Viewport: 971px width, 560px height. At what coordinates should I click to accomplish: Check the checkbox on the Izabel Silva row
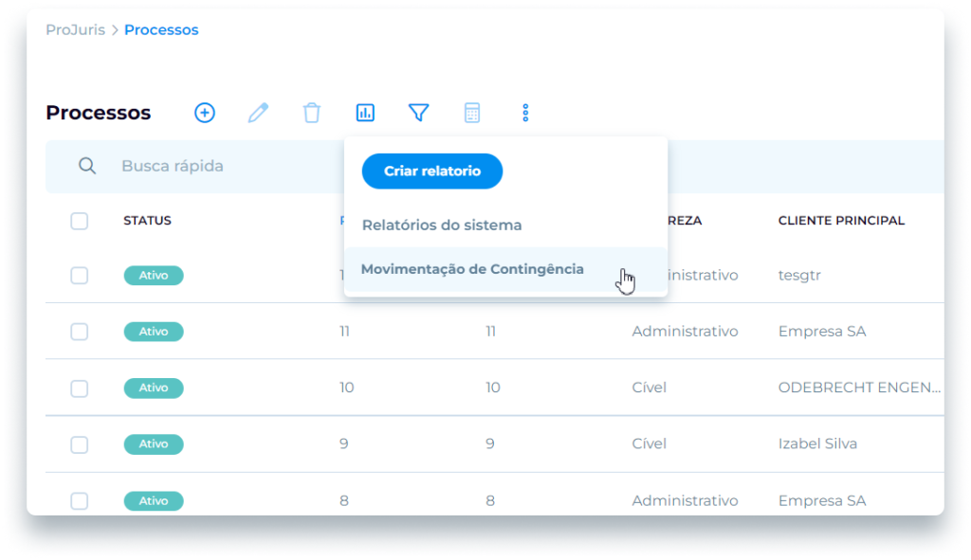coord(80,443)
